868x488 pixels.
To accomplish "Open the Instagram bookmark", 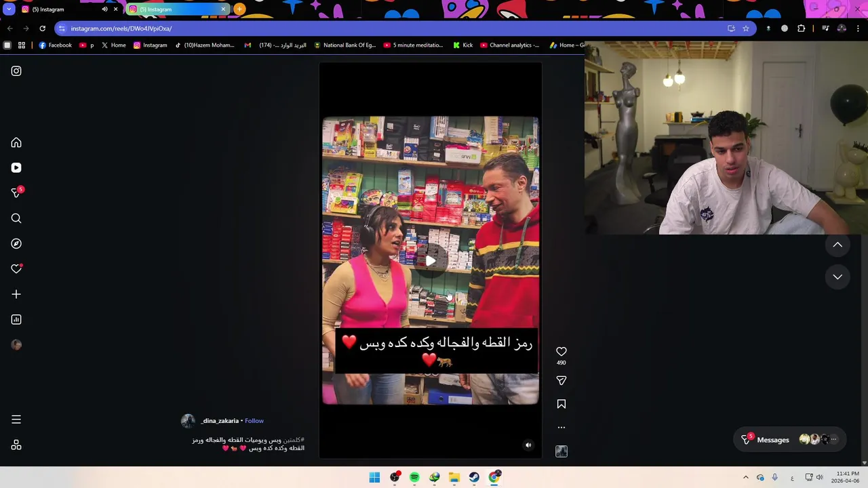I will pos(150,45).
